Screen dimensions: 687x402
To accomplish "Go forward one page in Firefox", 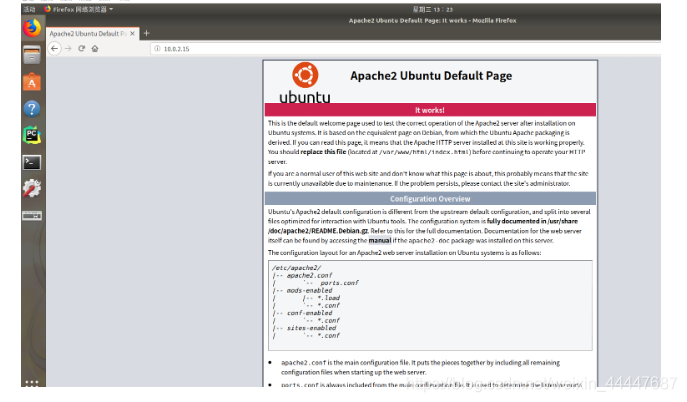I will [x=68, y=49].
